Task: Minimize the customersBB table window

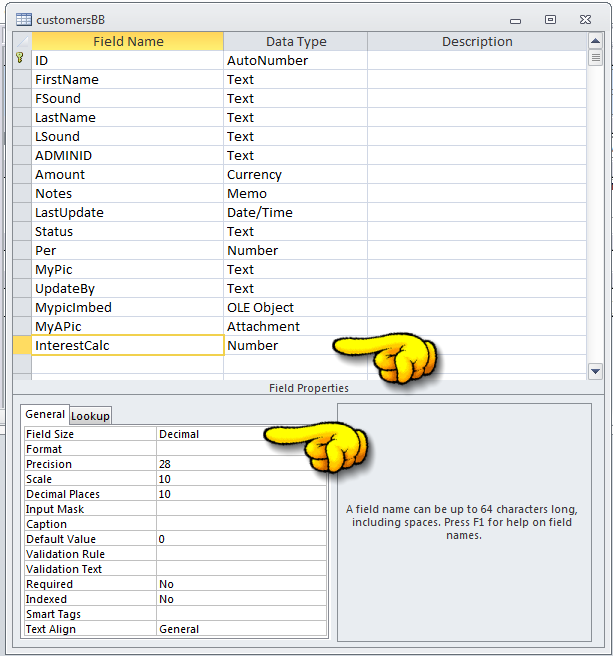Action: (515, 18)
